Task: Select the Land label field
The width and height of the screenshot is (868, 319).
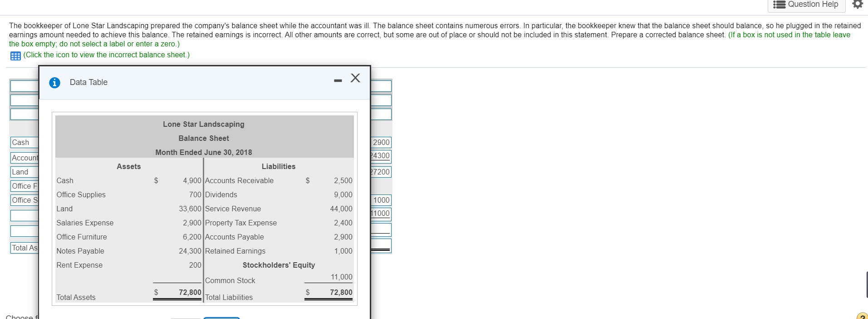Action: (25, 172)
